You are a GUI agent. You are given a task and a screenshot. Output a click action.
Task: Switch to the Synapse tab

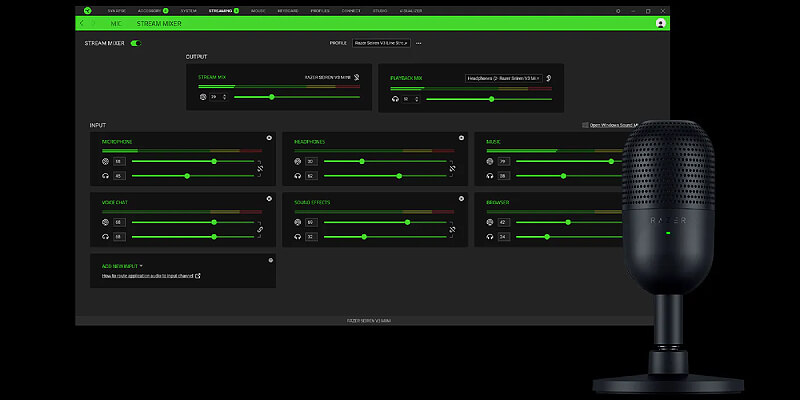tap(117, 11)
